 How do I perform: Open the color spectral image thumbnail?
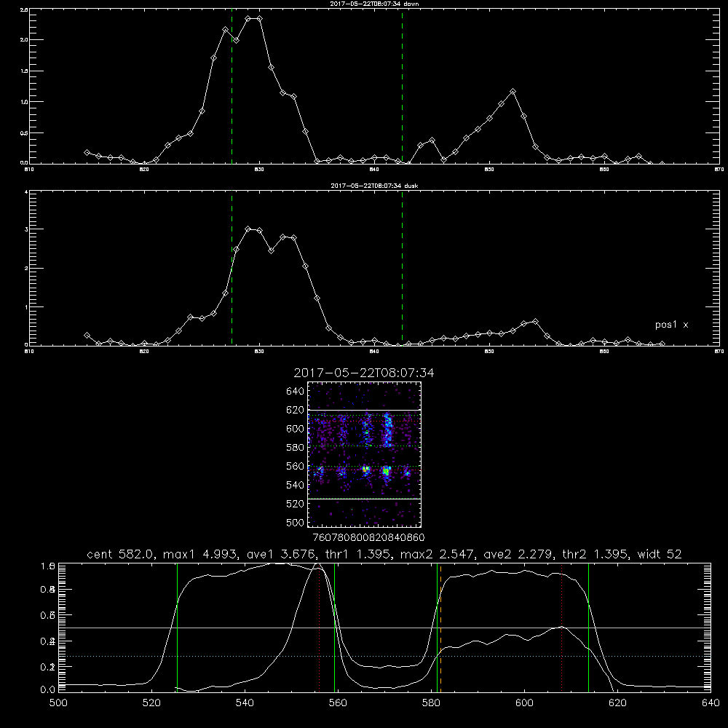tap(365, 454)
